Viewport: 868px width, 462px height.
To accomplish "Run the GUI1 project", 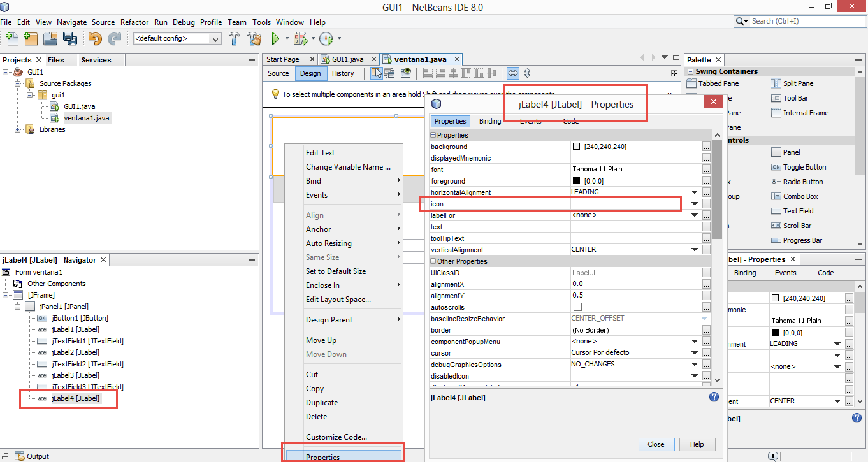I will pos(277,39).
